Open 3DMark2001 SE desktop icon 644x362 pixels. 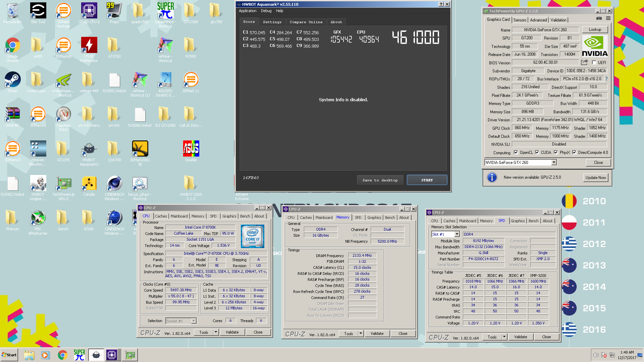pos(140,153)
